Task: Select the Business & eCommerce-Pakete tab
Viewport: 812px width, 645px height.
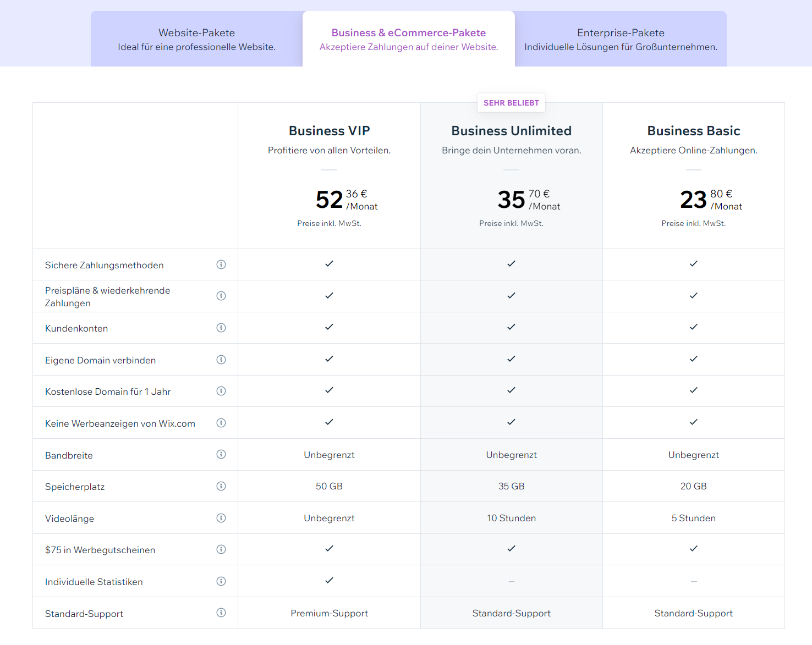Action: [x=408, y=39]
